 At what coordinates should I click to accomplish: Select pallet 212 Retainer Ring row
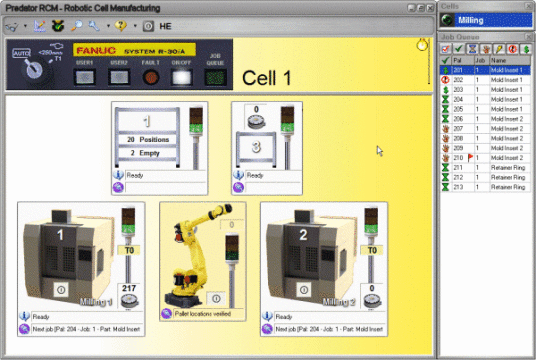pos(485,177)
